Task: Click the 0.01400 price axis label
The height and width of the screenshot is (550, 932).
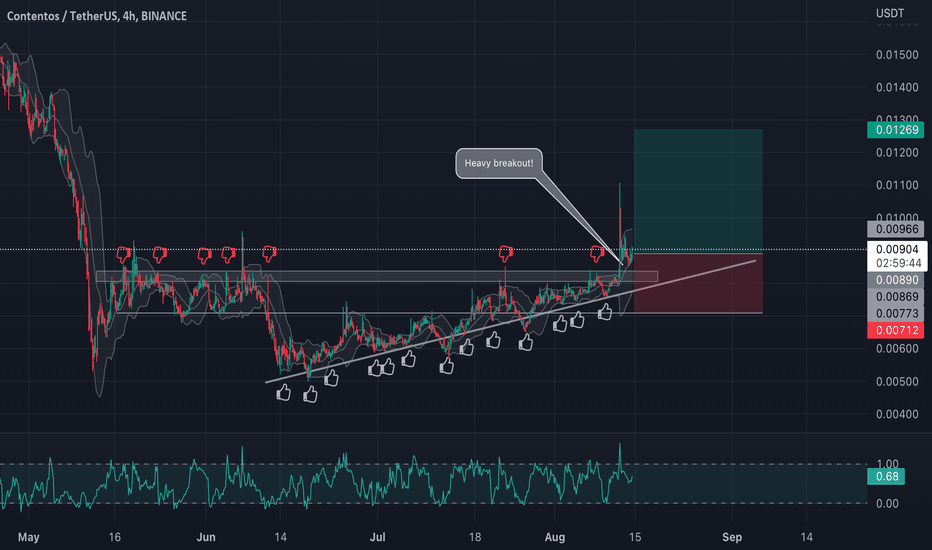Action: 897,87
